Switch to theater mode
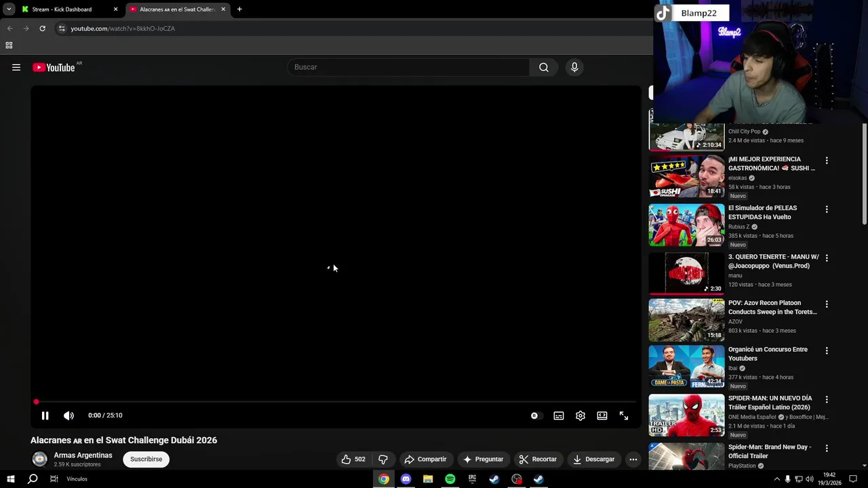Viewport: 868px width, 488px height. [x=602, y=415]
